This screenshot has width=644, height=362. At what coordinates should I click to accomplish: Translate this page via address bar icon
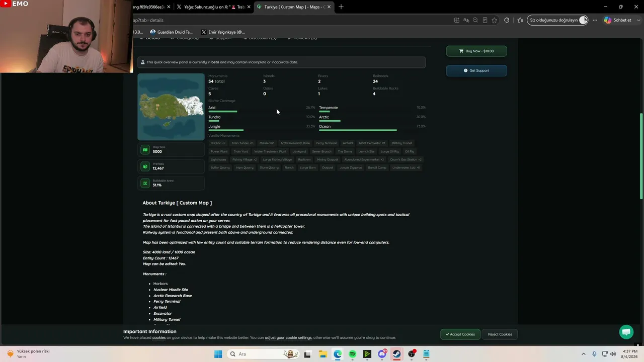click(x=466, y=20)
